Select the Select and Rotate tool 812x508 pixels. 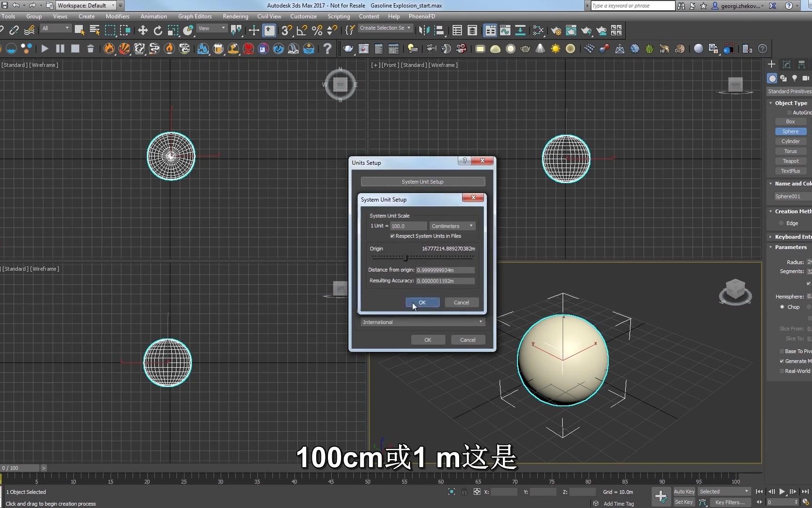(x=158, y=30)
